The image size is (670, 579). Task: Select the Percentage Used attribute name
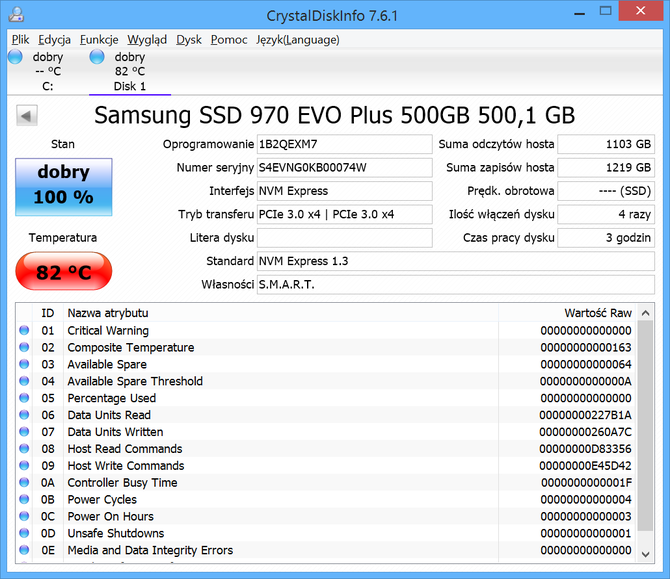(112, 398)
